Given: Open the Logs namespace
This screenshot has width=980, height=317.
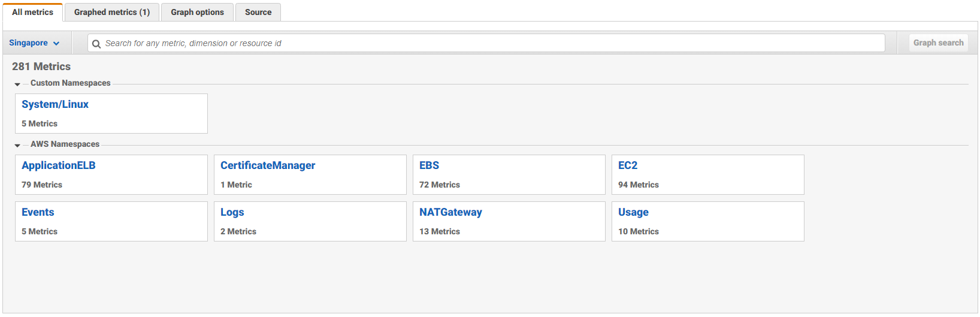Looking at the screenshot, I should click(x=232, y=212).
